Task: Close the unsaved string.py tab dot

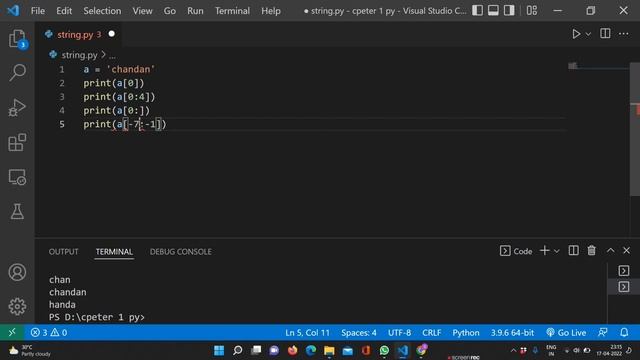Action: (x=111, y=34)
